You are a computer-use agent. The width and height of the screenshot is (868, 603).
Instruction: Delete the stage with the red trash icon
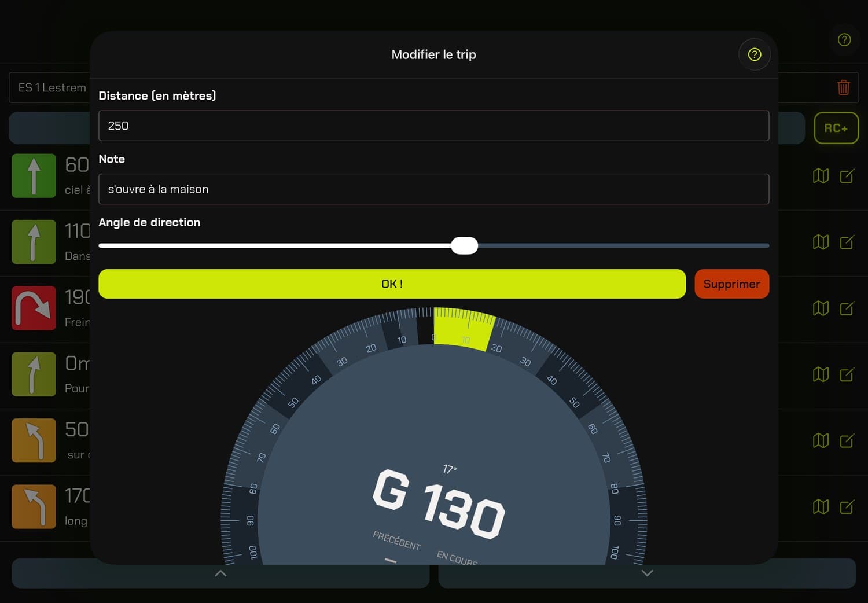(843, 87)
